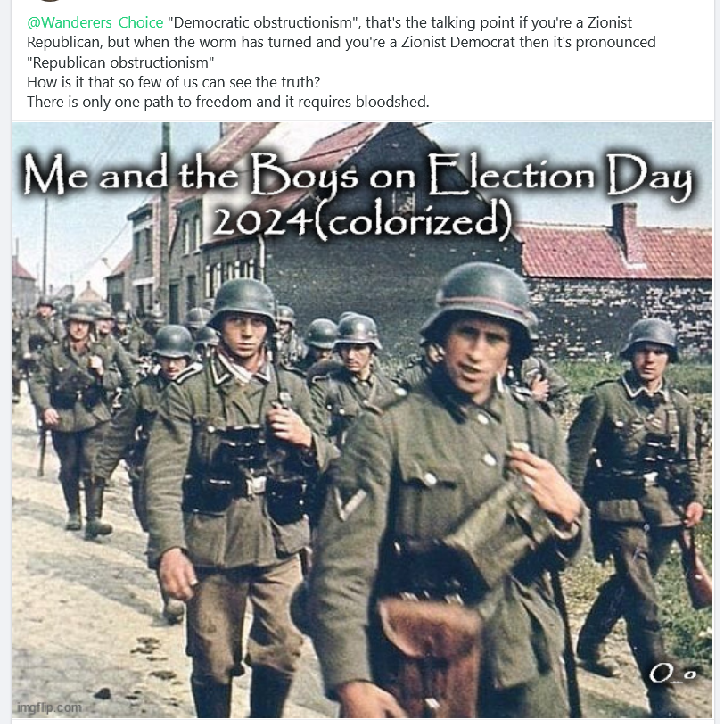Click the "Republican obstructionism" quoted line
Screen dimensions: 724x728
click(120, 62)
